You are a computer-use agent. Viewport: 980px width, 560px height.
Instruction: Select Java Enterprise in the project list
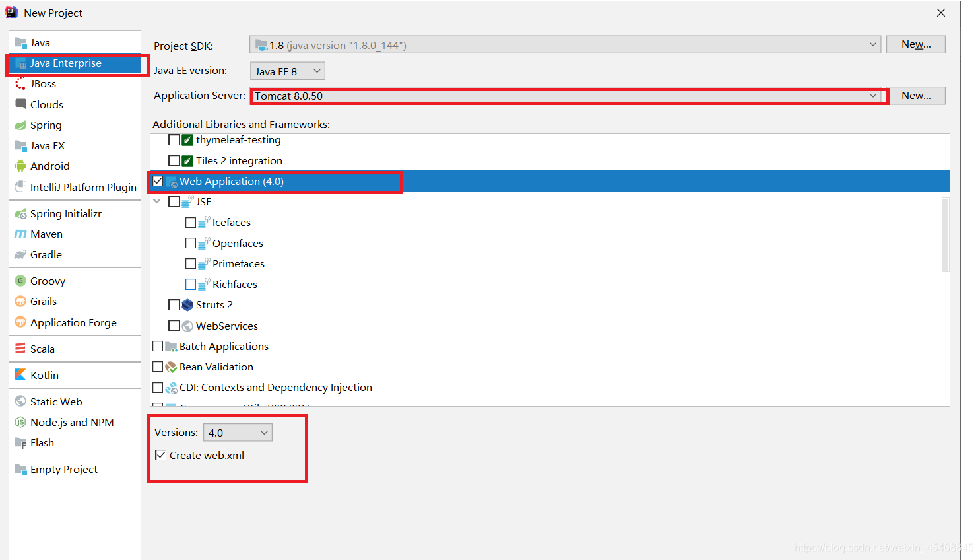[75, 63]
